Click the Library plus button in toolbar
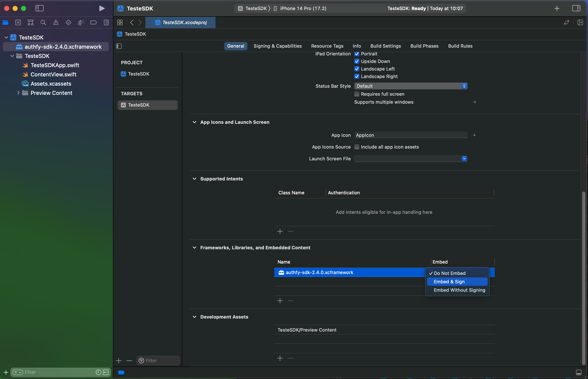 click(557, 9)
